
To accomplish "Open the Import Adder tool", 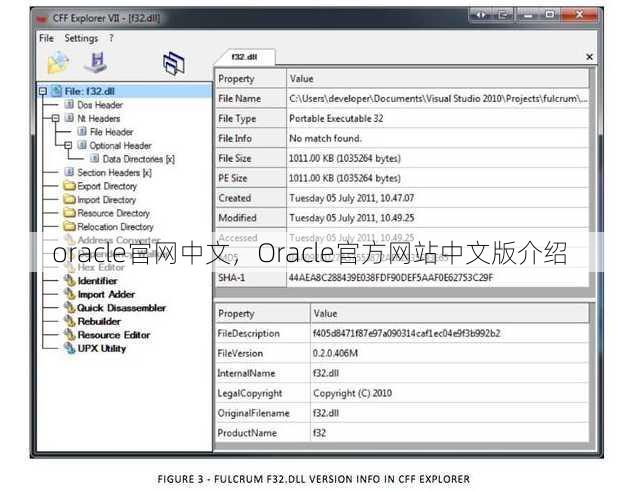I will tap(106, 294).
